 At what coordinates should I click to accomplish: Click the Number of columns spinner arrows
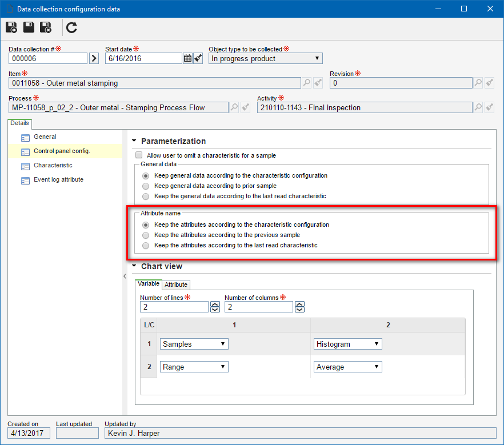(x=299, y=307)
